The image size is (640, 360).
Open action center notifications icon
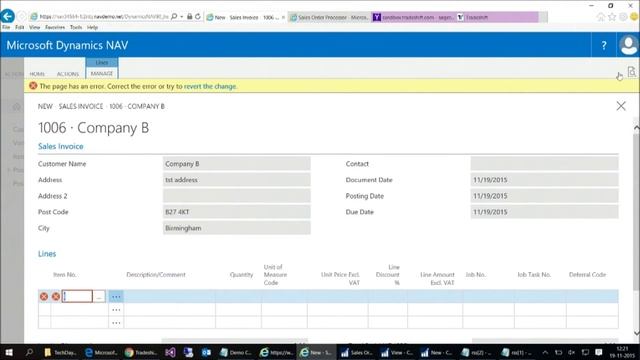[598, 352]
